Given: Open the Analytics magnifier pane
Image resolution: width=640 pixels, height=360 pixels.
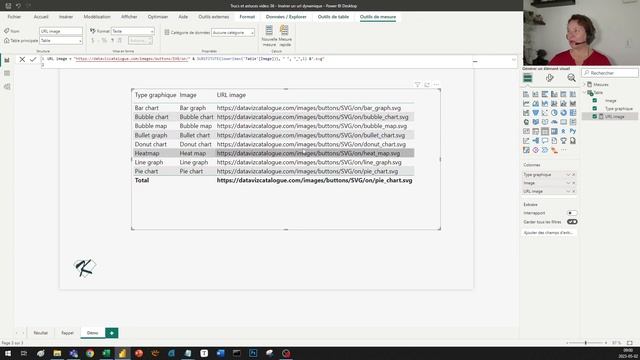Looking at the screenshot, I should (571, 78).
